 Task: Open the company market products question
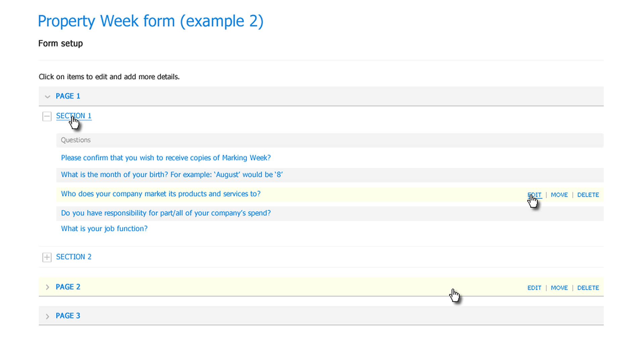(x=161, y=194)
